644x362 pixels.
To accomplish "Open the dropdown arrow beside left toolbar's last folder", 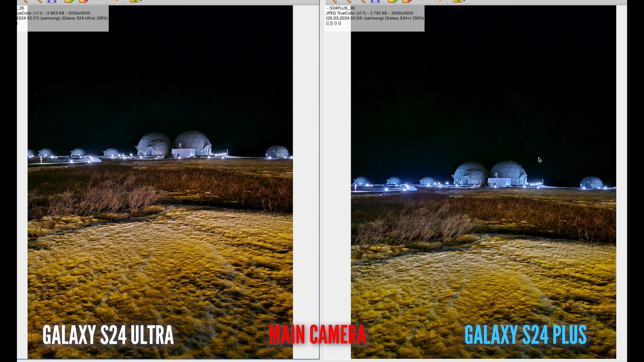I will coord(141,1).
